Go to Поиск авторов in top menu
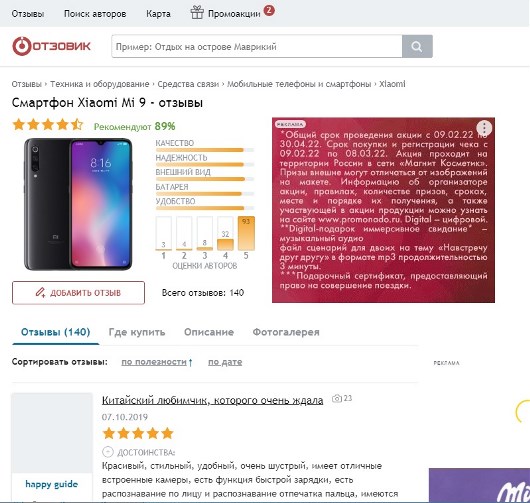Image resolution: width=530 pixels, height=503 pixels. 95,14
